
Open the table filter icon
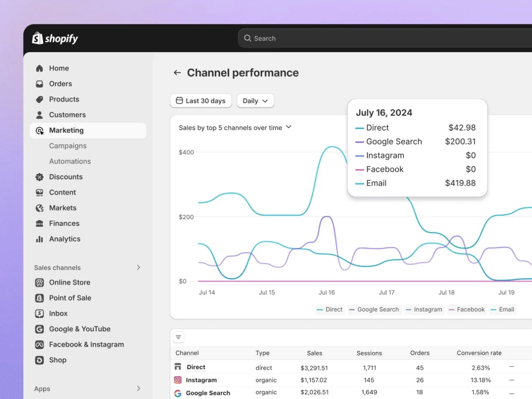tap(178, 337)
